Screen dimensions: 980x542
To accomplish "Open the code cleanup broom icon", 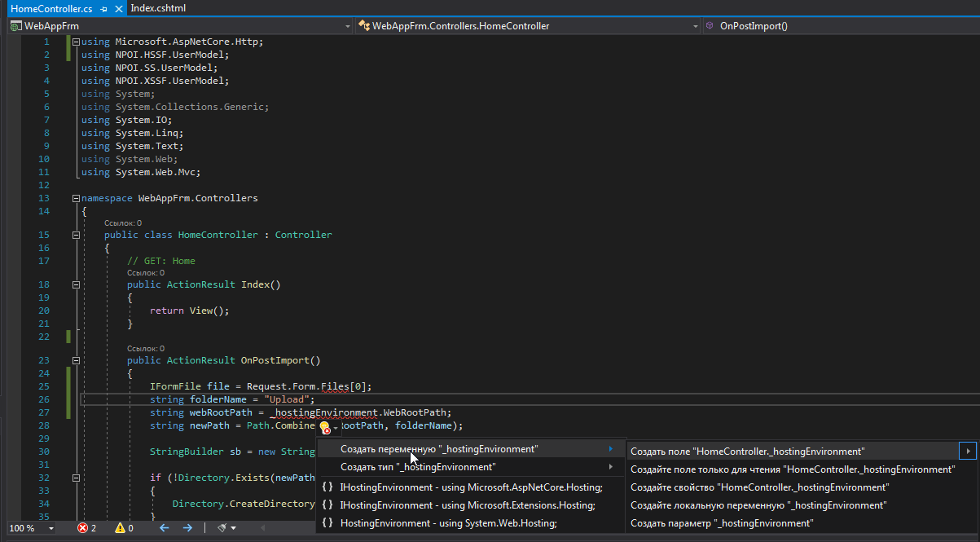I will point(222,528).
